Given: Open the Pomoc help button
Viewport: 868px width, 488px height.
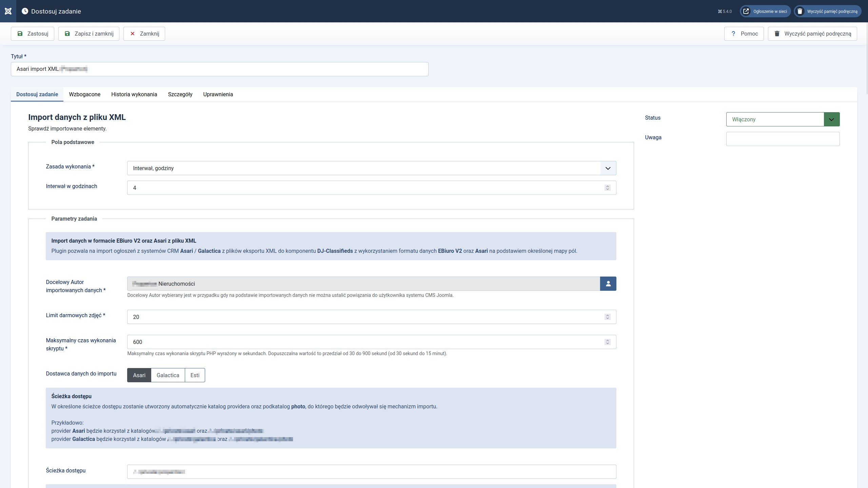Looking at the screenshot, I should click(x=744, y=34).
